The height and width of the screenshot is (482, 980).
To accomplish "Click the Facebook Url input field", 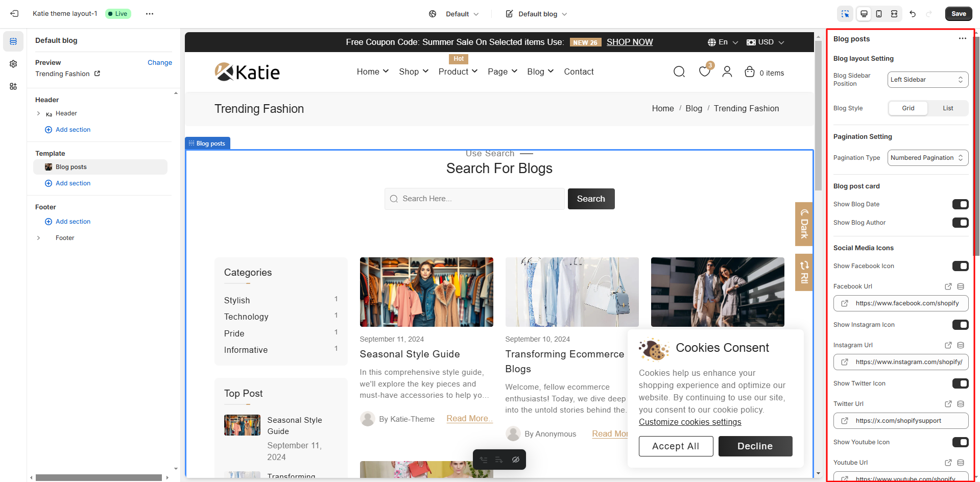I will (906, 303).
